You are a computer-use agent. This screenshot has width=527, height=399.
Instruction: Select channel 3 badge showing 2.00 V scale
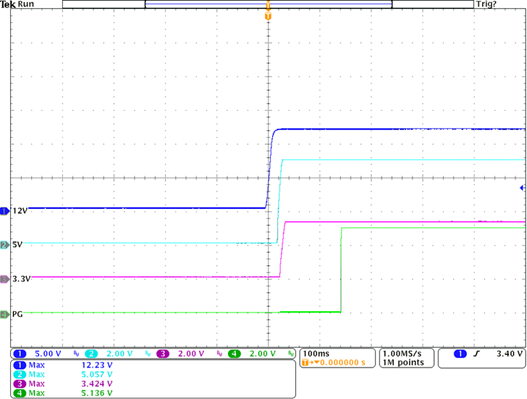(163, 354)
